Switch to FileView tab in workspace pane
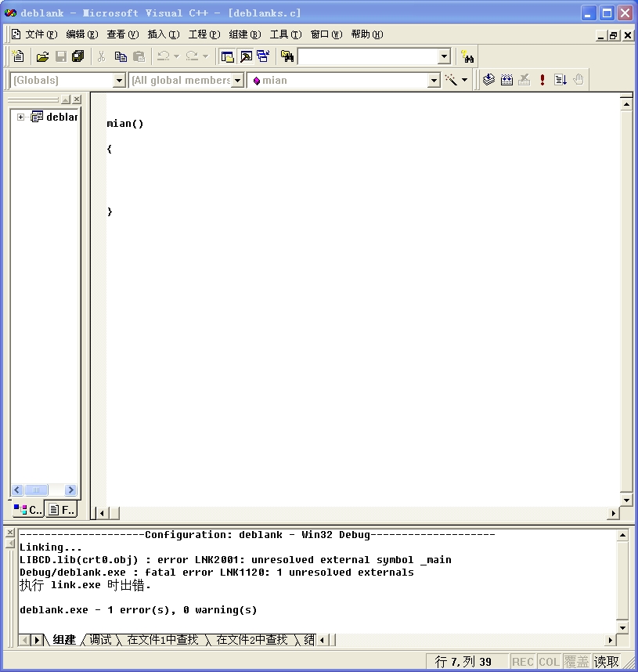Screen dimensions: 638x672 [61, 510]
